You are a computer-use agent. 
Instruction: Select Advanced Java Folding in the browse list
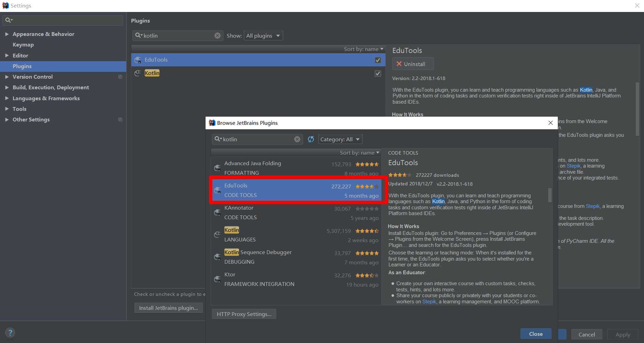coord(296,168)
